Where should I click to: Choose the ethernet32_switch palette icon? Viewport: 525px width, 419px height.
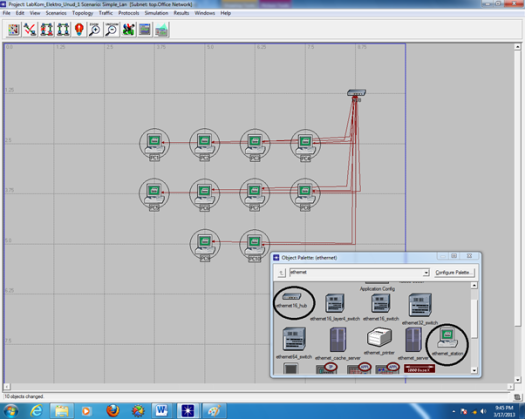coord(420,309)
